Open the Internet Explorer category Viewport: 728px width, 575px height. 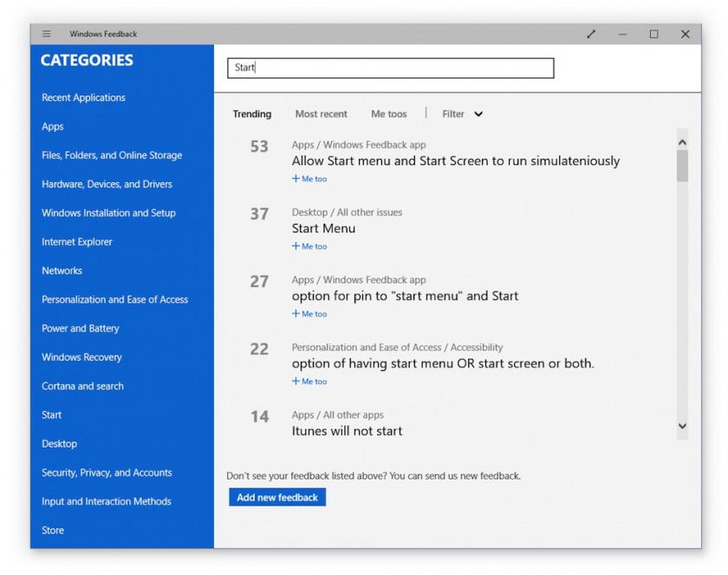pos(77,242)
